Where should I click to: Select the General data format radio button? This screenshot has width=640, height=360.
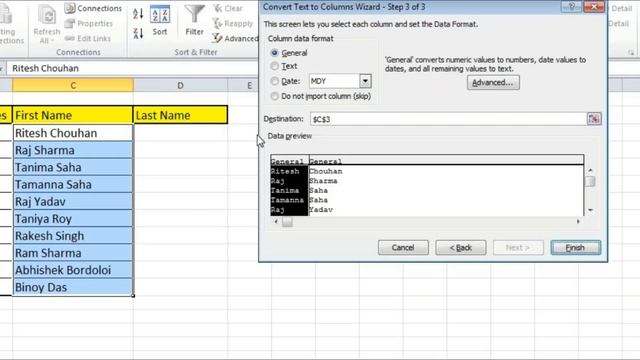(275, 53)
